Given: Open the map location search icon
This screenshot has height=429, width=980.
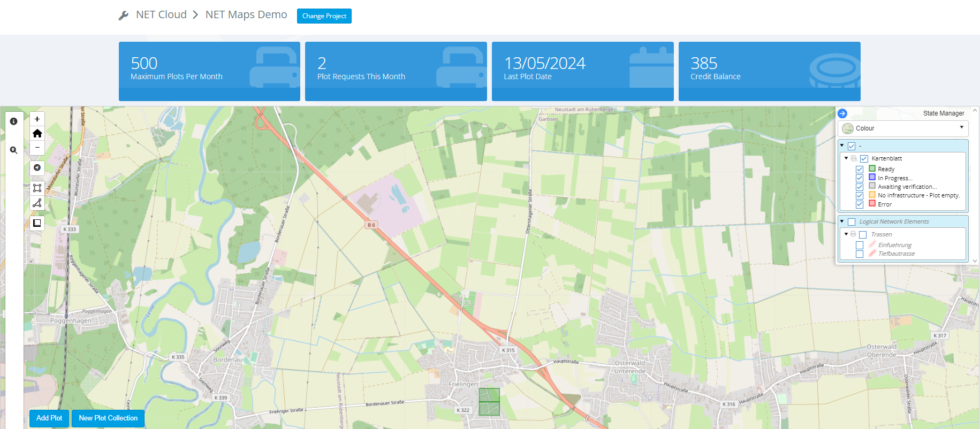Looking at the screenshot, I should (14, 150).
